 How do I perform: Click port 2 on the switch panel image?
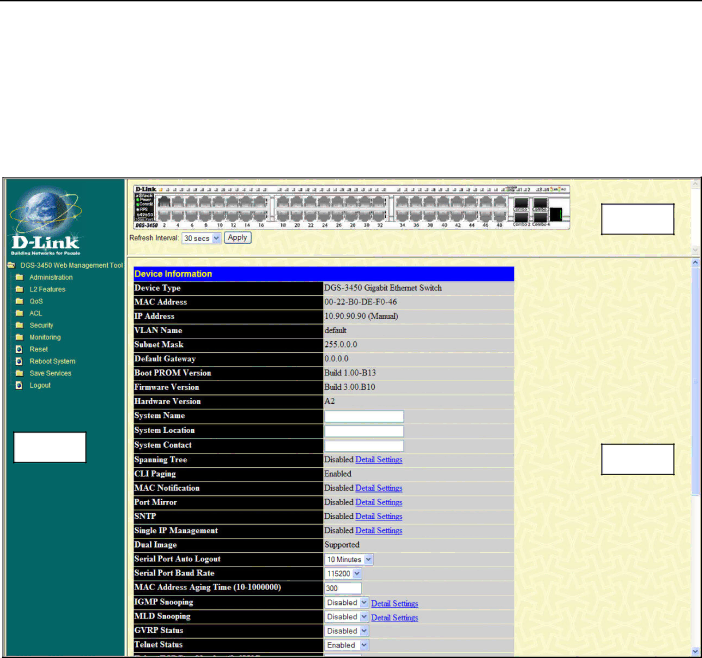tap(164, 214)
